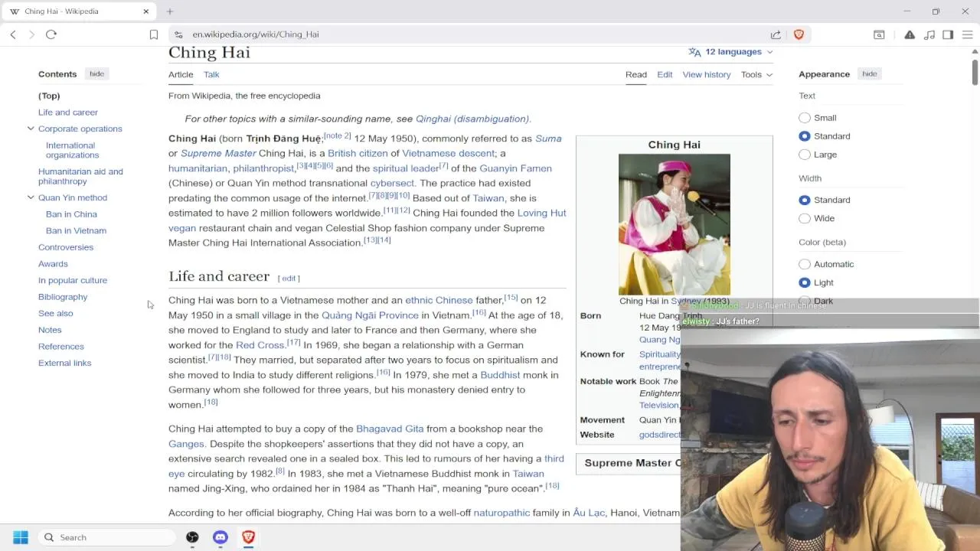980x551 pixels.
Task: Open the Red Cross link
Action: click(x=260, y=345)
